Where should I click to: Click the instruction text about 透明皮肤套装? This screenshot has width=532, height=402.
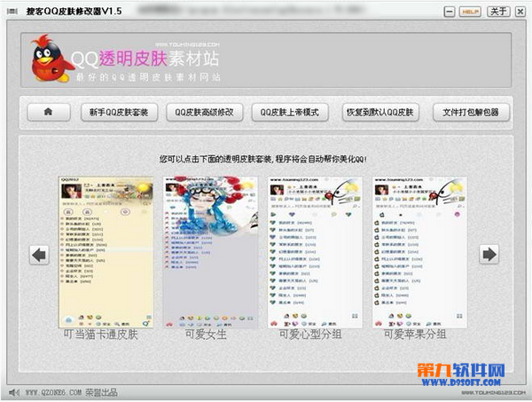(263, 159)
